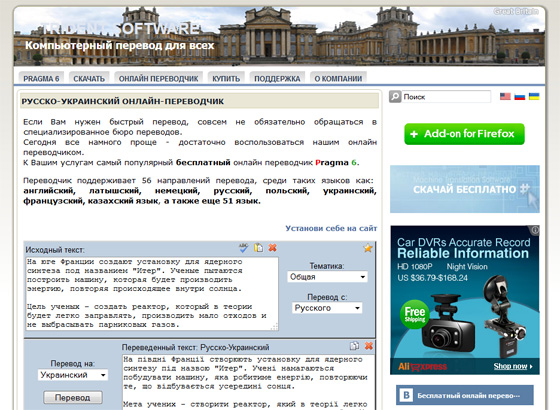560x410 pixels.
Task: Click the paste icon above source text
Action: [258, 248]
